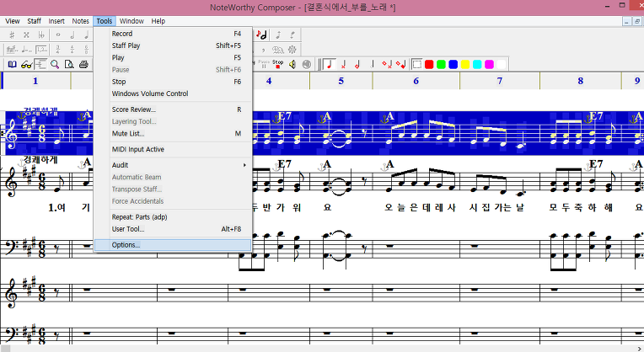Pick the white highlight color swatch
The image size is (644, 352).
501,64
